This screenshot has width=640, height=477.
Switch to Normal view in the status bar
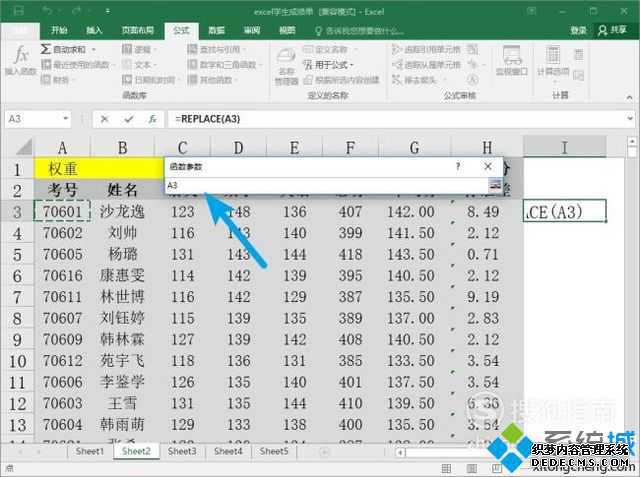coord(446,468)
